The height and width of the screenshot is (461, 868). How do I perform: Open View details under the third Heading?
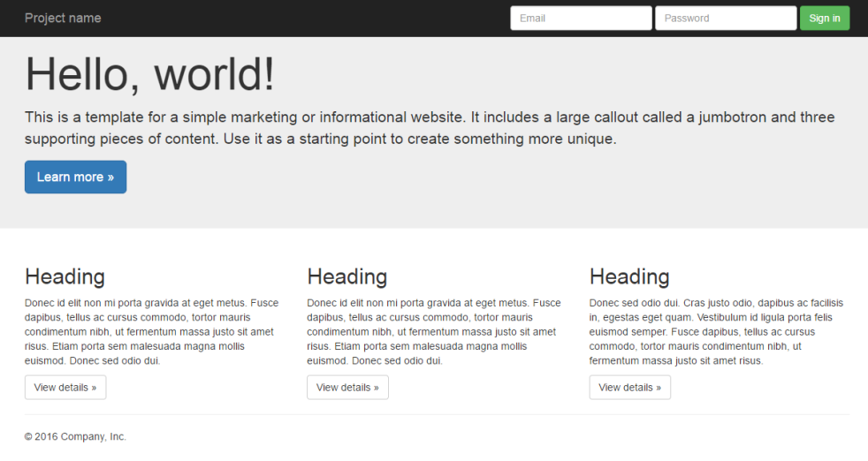point(630,388)
